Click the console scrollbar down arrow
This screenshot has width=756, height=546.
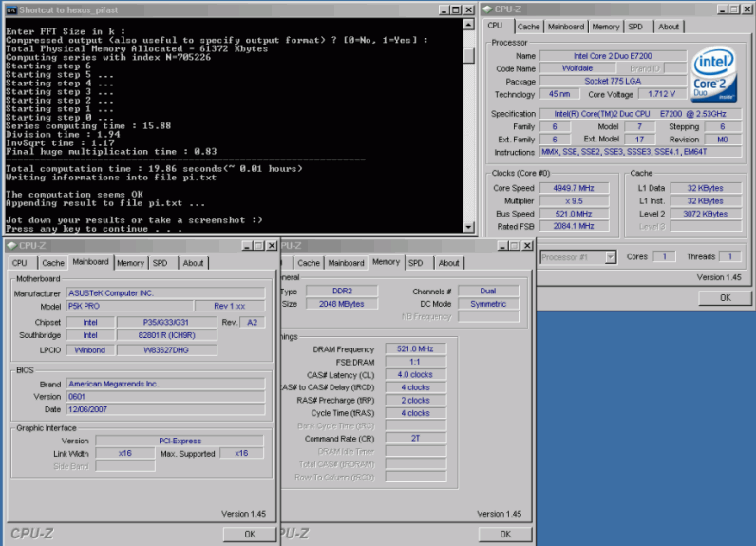468,227
